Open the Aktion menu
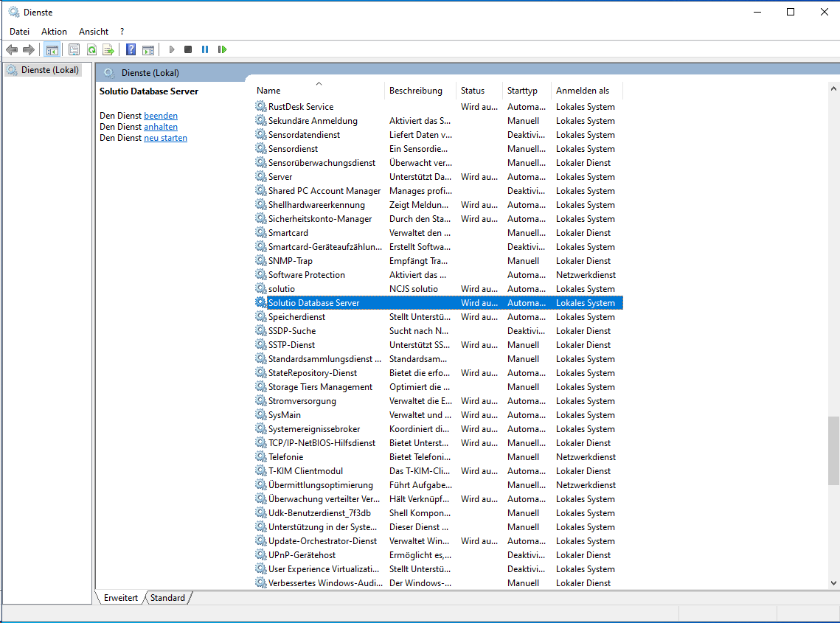840x623 pixels. pyautogui.click(x=54, y=32)
